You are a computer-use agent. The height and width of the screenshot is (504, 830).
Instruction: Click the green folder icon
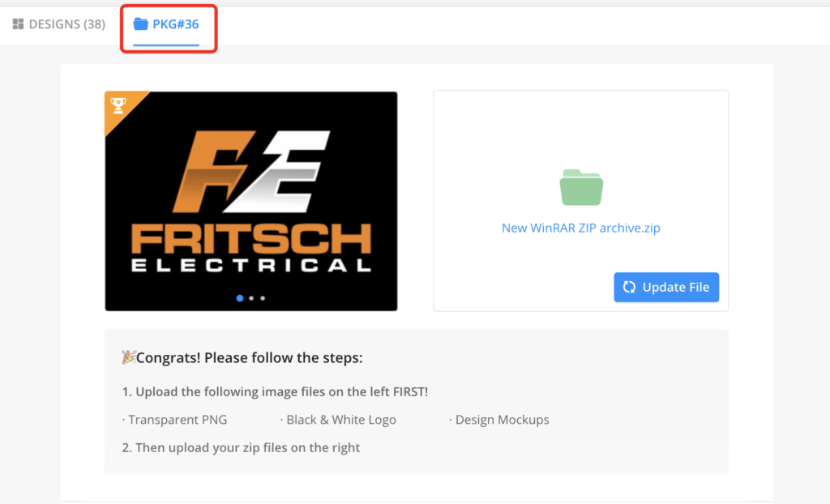[581, 187]
